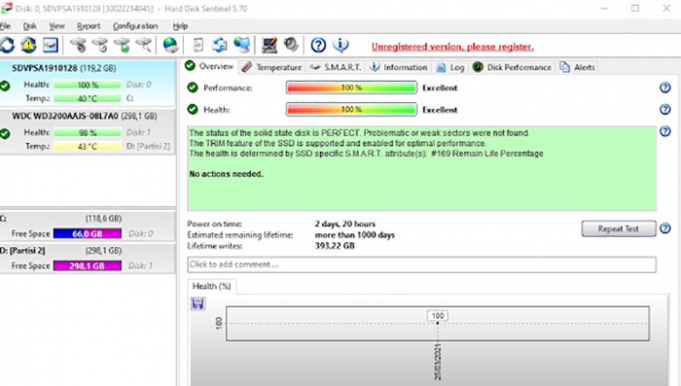Click the Health 100 % bar in Overview

coord(351,109)
